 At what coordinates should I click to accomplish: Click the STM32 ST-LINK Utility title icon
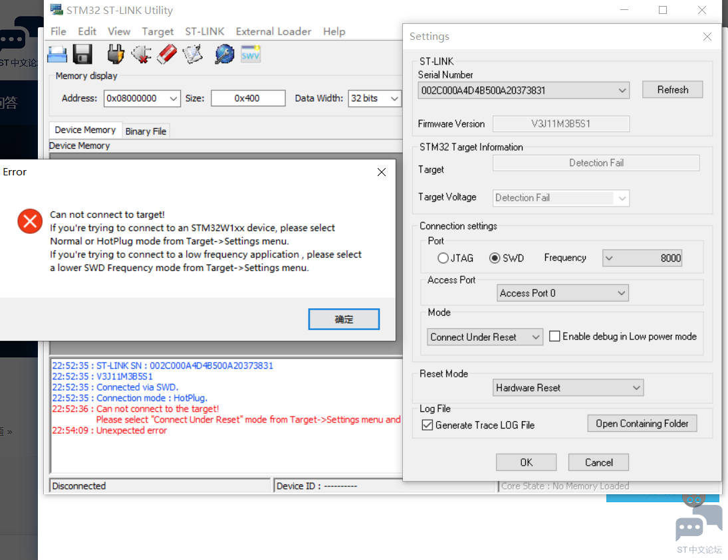coord(56,9)
